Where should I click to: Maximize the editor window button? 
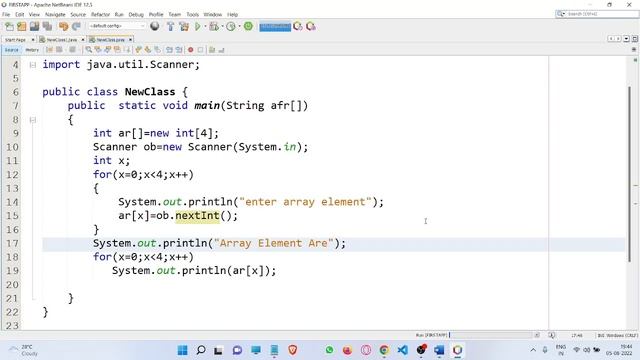635,39
